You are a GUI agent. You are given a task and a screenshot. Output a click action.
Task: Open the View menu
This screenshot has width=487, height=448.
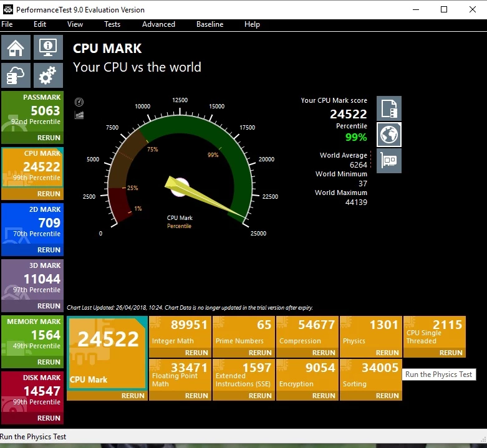coord(75,24)
